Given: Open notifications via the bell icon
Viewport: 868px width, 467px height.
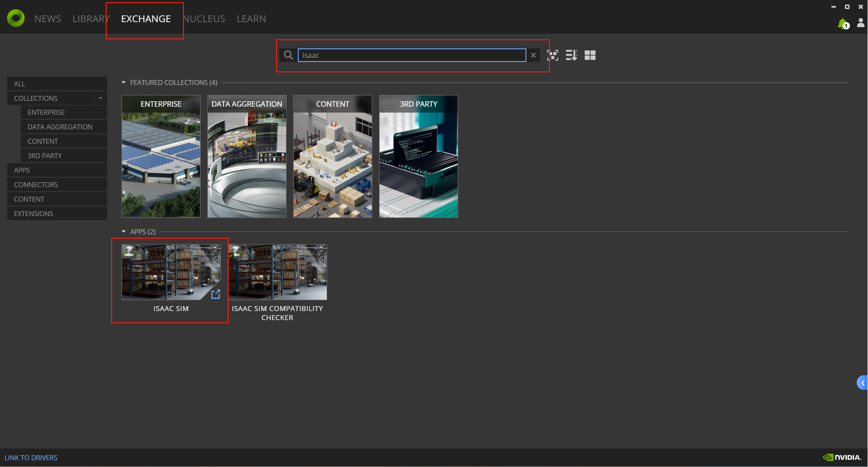Looking at the screenshot, I should 843,23.
